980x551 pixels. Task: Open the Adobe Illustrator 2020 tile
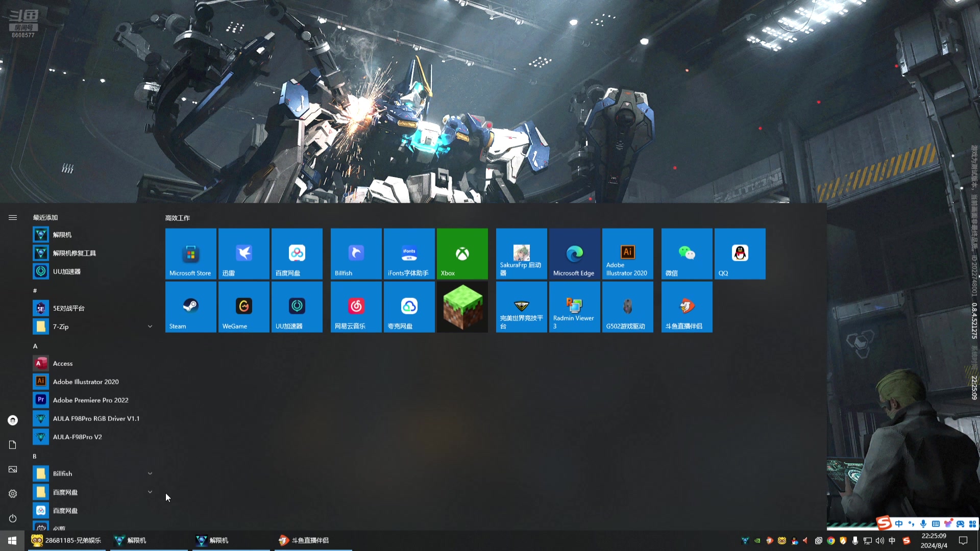coord(627,254)
